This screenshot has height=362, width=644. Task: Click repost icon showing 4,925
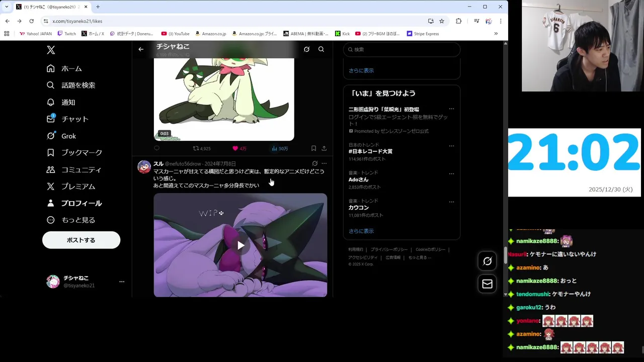(x=202, y=148)
